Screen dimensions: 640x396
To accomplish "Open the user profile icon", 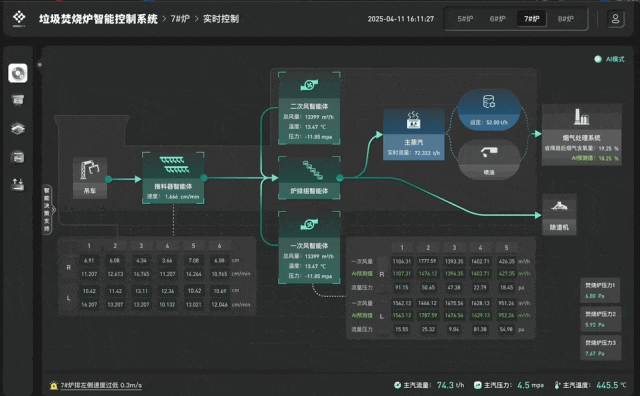I will [615, 19].
